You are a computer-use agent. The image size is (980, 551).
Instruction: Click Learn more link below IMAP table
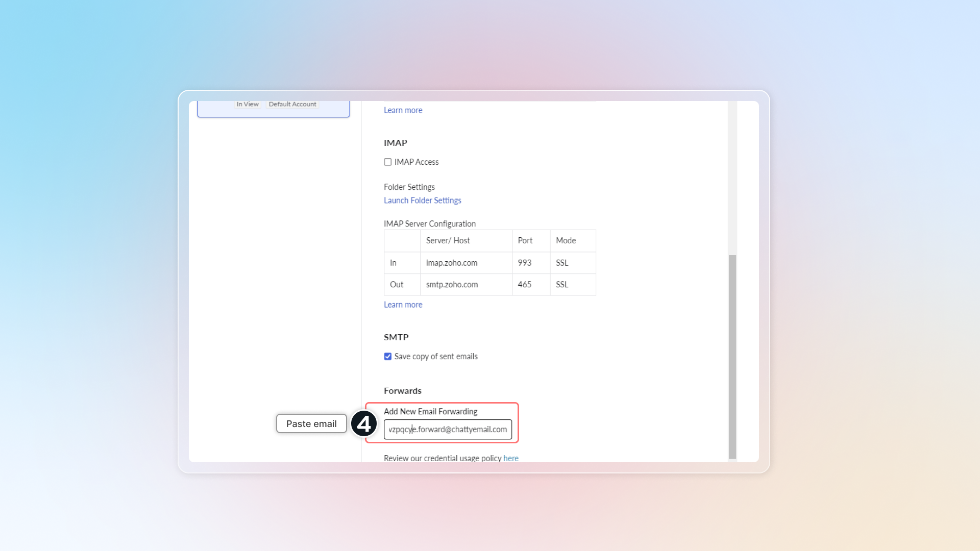click(x=403, y=305)
